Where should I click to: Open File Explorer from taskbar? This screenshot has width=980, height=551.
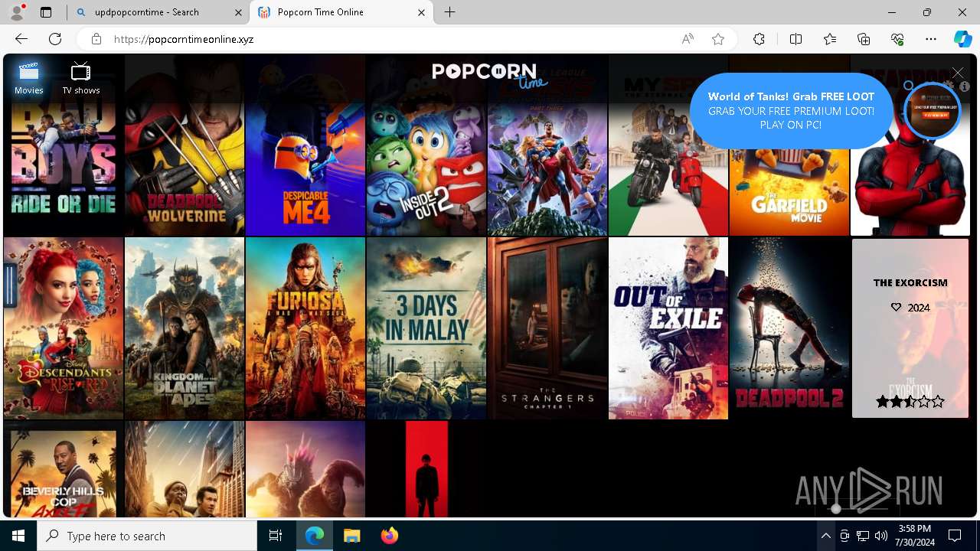351,536
